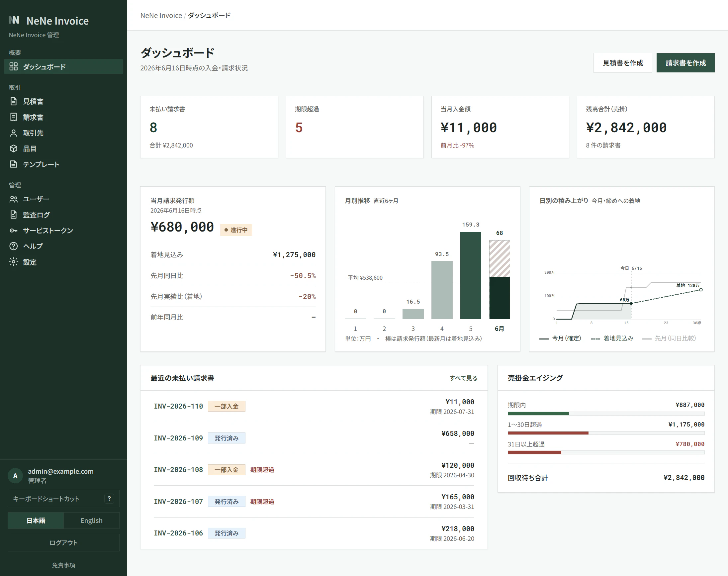Open 見積書 in the sidebar
Viewport: 728px width, 576px height.
63,101
